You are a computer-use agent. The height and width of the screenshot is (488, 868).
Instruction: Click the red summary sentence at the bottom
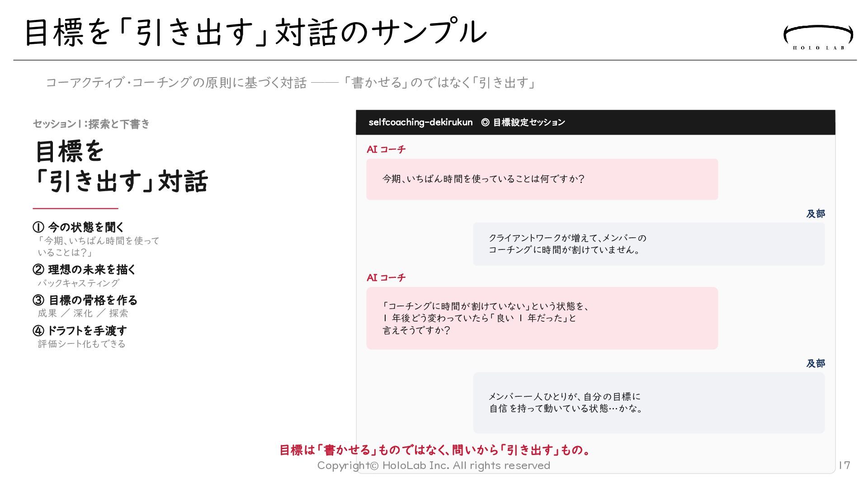point(434,450)
